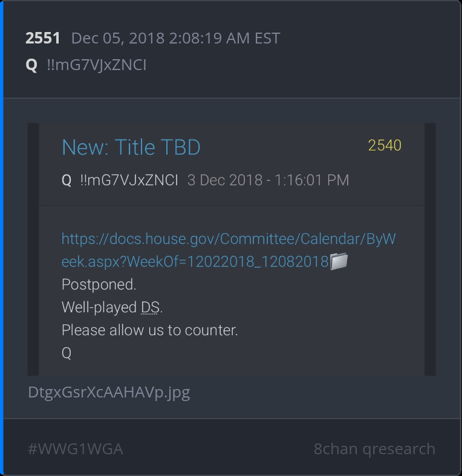Screen dimensions: 462x476
Task: Click the Q signature under the message
Action: click(x=67, y=353)
